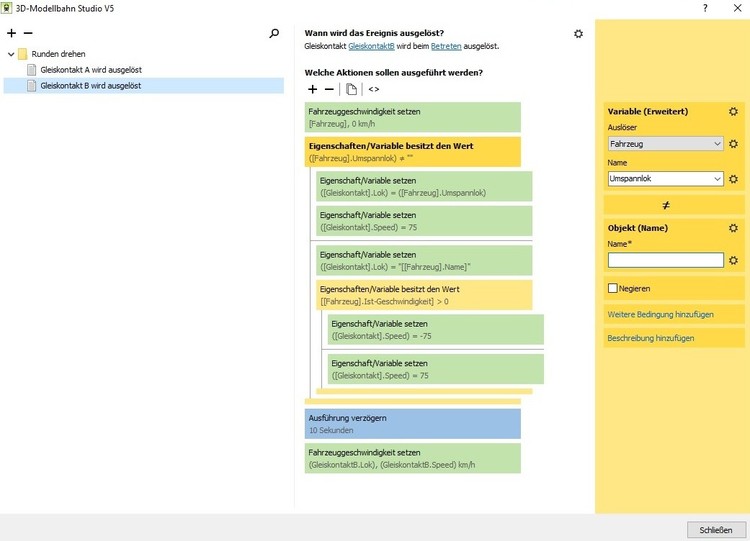The width and height of the screenshot is (750, 541).
Task: Open the Auslöser dropdown showing Fahrzeug
Action: click(665, 145)
